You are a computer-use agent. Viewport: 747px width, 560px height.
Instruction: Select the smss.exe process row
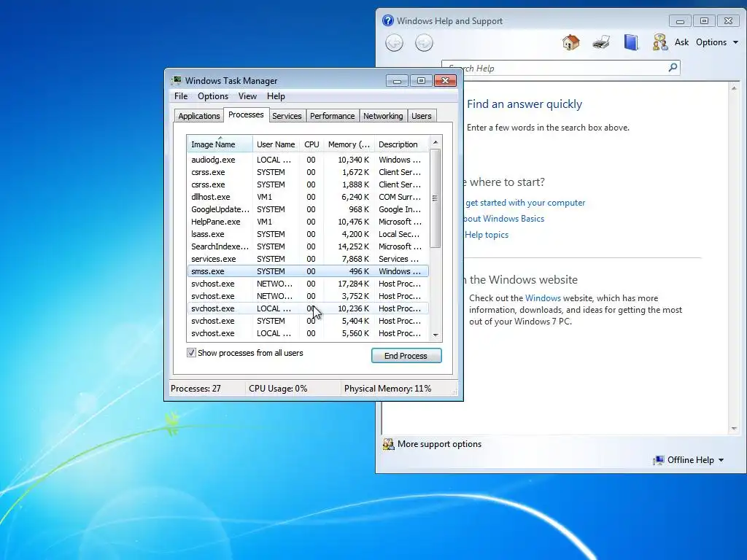(x=308, y=271)
